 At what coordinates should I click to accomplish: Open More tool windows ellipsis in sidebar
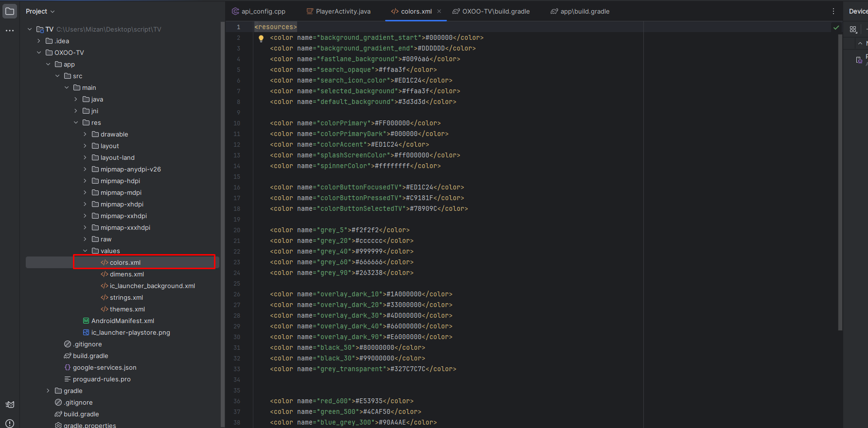(x=10, y=30)
